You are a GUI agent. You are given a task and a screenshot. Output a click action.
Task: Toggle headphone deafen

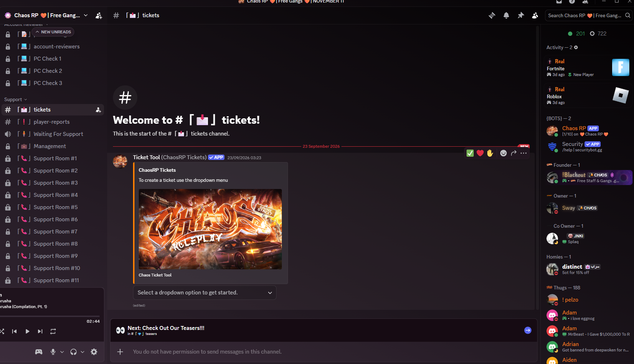(x=74, y=352)
